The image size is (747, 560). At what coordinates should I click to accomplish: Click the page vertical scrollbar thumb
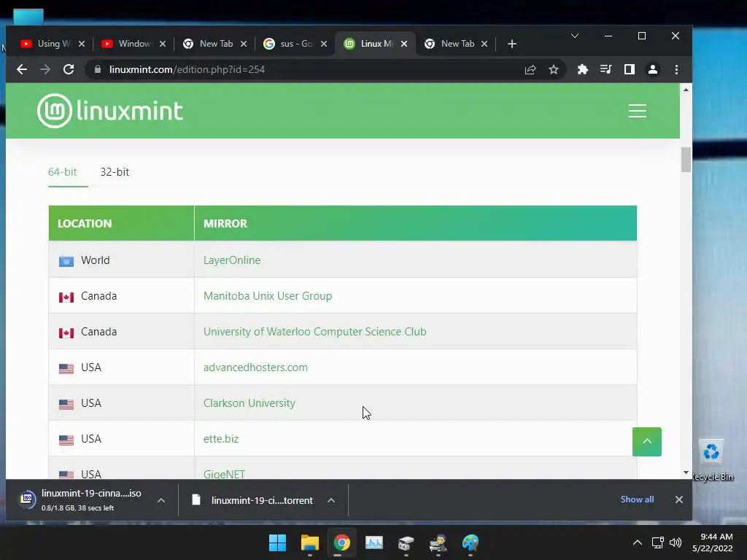point(686,160)
